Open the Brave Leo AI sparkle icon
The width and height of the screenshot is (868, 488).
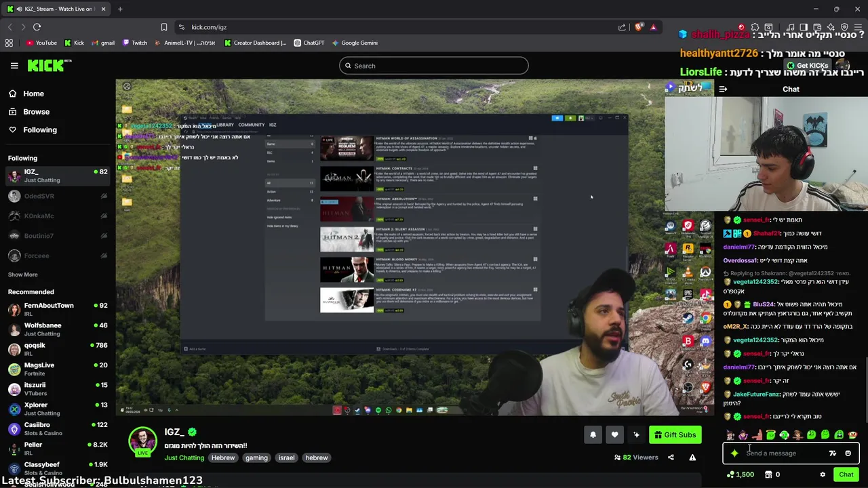pyautogui.click(x=831, y=27)
